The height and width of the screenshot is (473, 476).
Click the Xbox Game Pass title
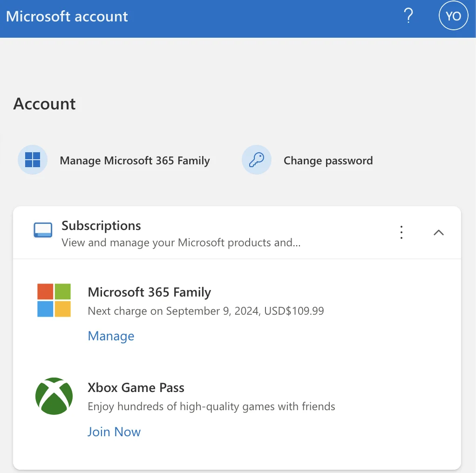tap(136, 388)
